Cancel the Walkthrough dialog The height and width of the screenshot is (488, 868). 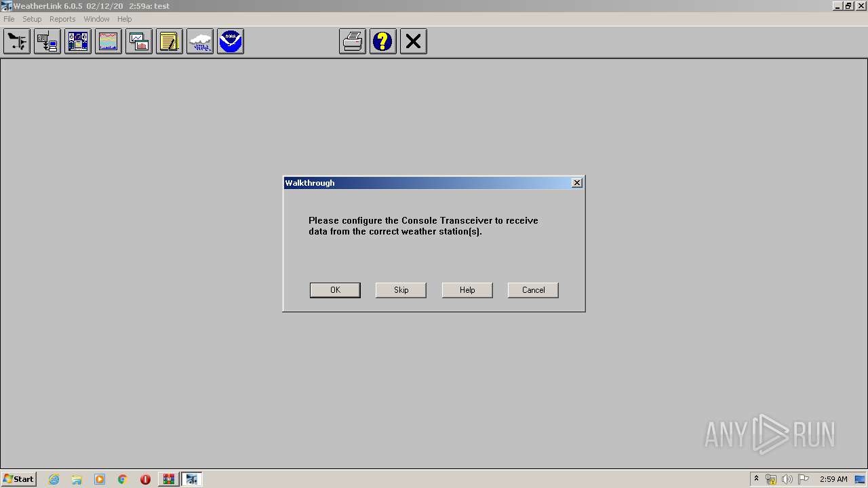(533, 290)
